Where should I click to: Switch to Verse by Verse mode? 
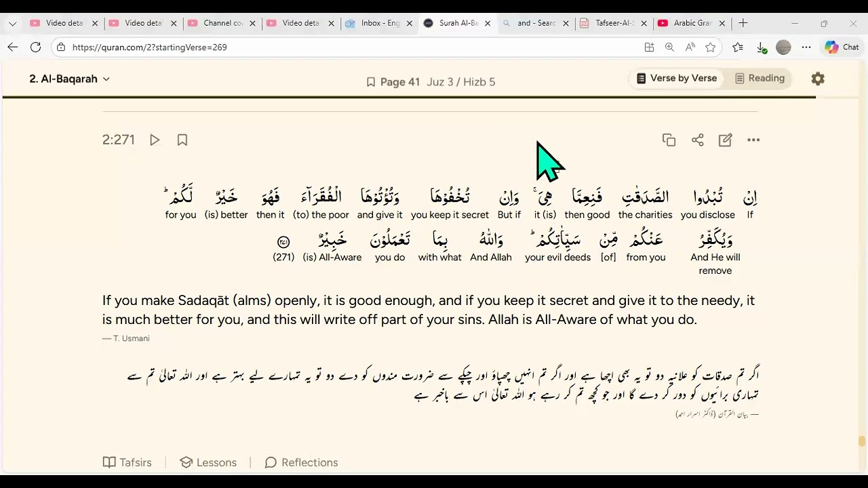pyautogui.click(x=677, y=78)
